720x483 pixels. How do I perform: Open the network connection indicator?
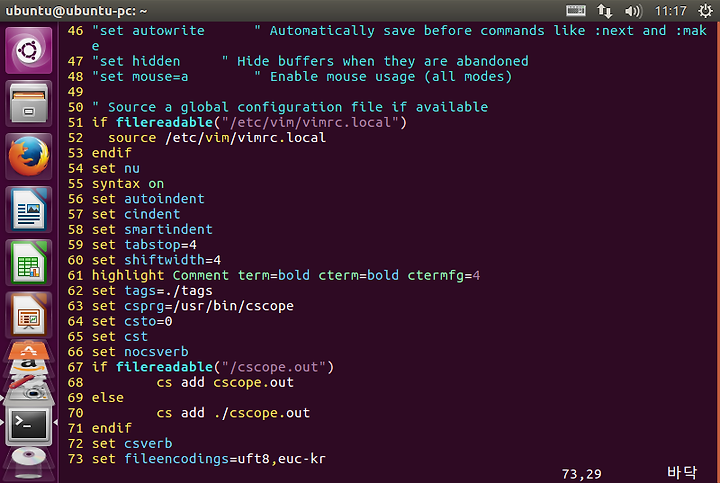(x=604, y=10)
